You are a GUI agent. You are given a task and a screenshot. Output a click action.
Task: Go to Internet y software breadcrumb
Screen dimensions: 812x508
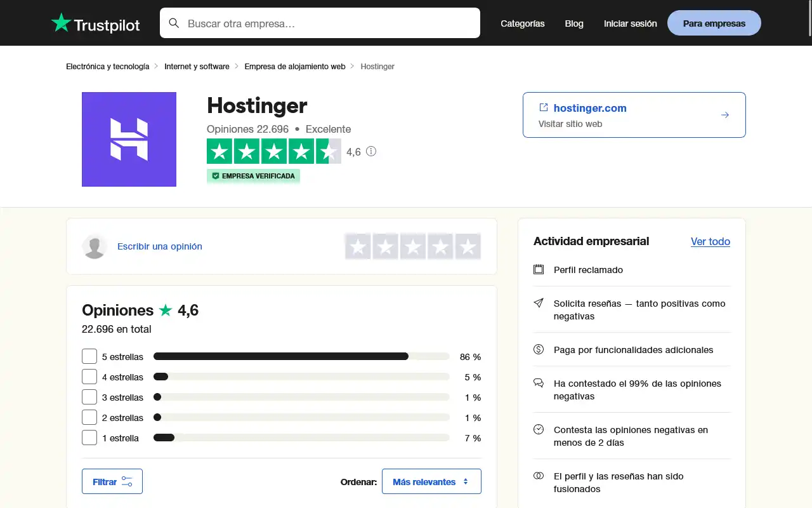(197, 66)
